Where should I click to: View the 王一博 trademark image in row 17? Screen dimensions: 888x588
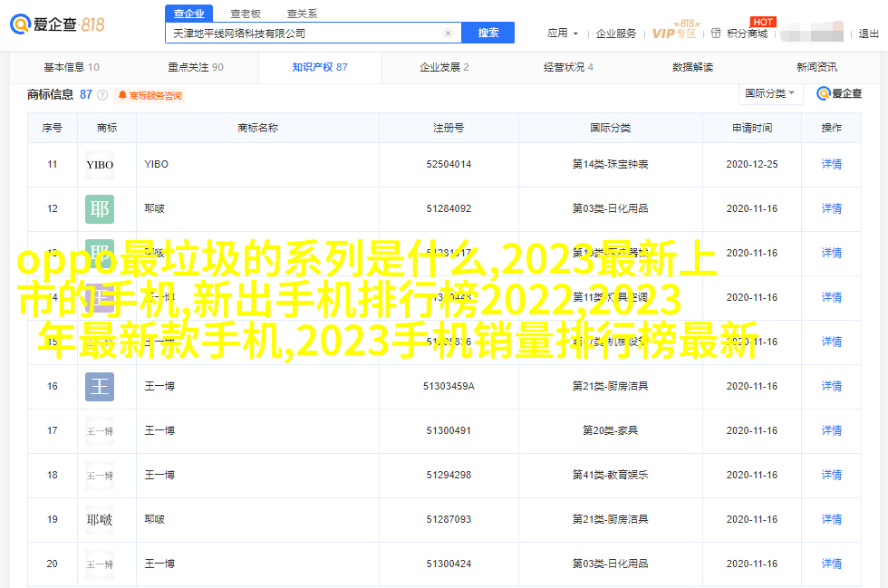[x=100, y=431]
